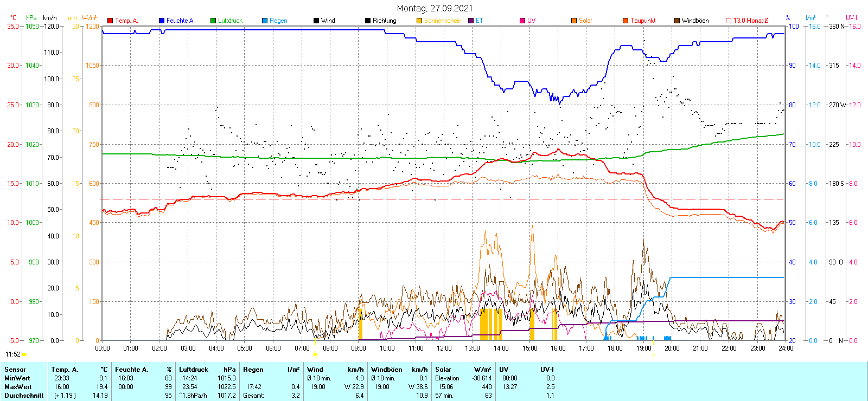Click the chart title Montag, 27.09.2021

click(x=435, y=8)
